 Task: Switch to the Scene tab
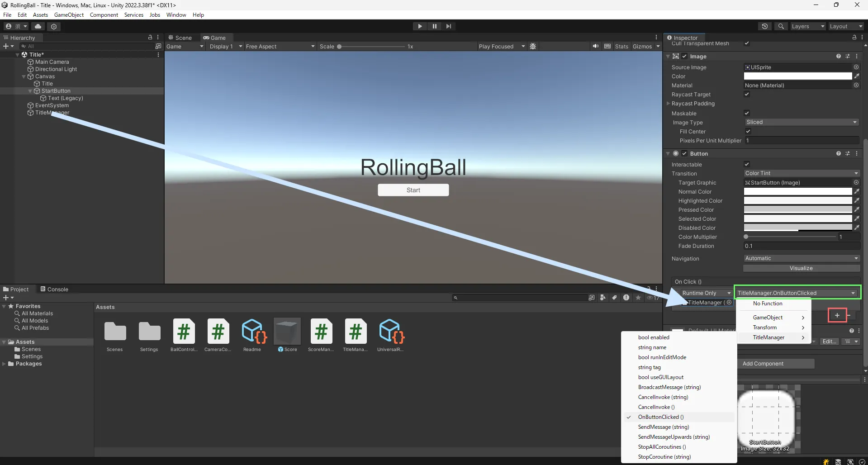pyautogui.click(x=180, y=38)
